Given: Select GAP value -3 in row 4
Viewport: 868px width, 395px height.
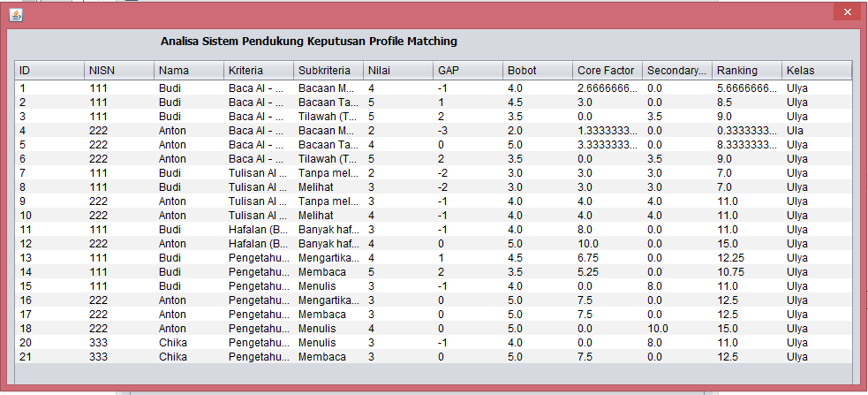Looking at the screenshot, I should pyautogui.click(x=468, y=131).
